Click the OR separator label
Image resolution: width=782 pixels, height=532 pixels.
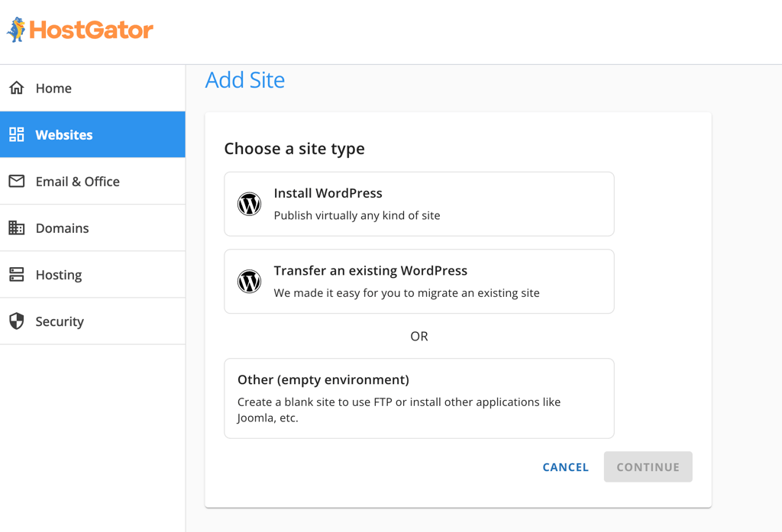(x=419, y=336)
